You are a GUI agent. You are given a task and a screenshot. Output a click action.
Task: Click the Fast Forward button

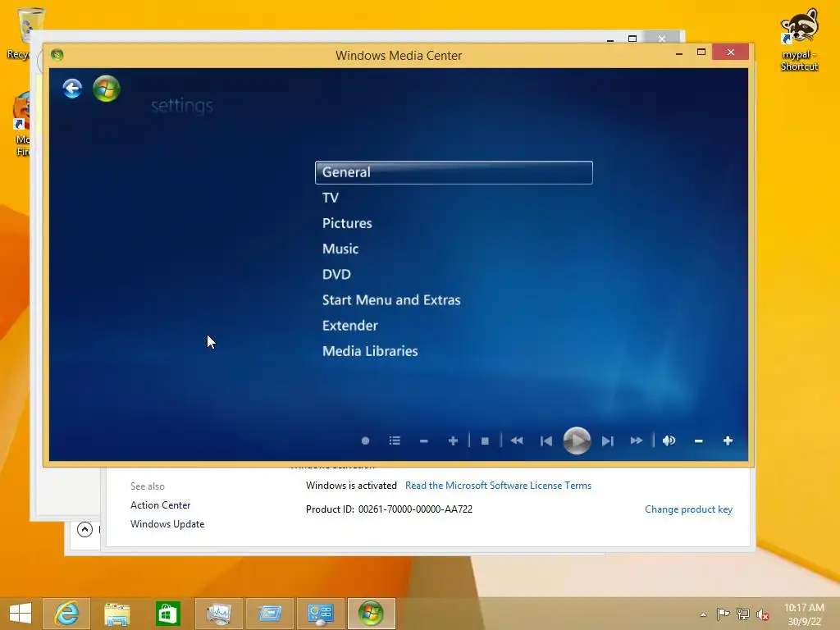coord(636,441)
